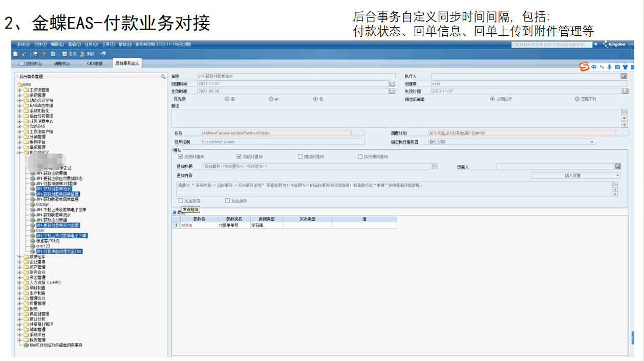Click the EAS root folder icon
This screenshot has width=644, height=361.
coord(19,85)
